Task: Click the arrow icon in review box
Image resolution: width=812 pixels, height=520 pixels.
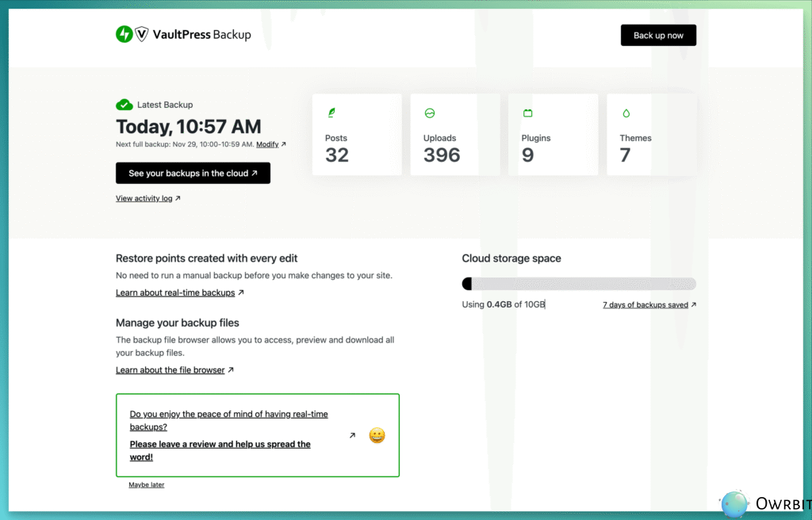Action: point(352,435)
